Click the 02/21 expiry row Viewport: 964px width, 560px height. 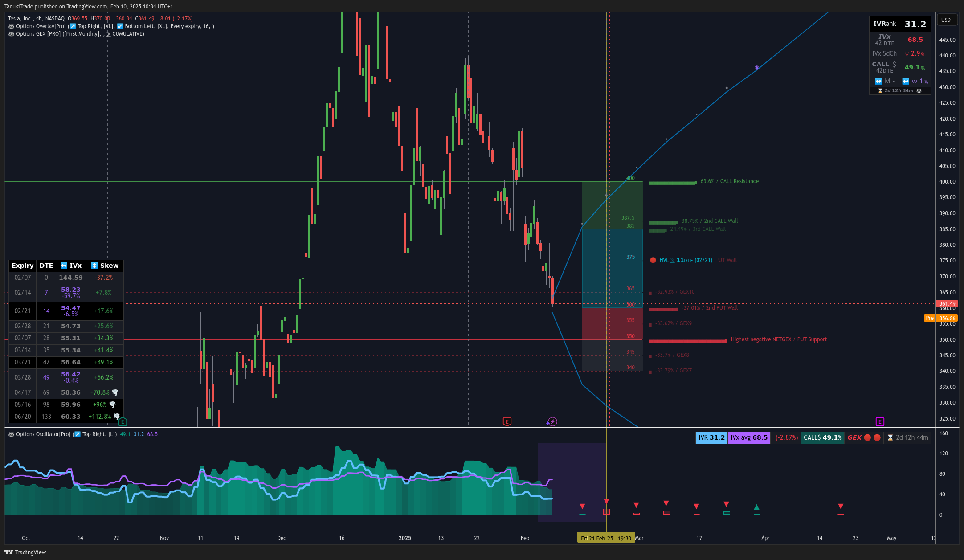pyautogui.click(x=66, y=311)
